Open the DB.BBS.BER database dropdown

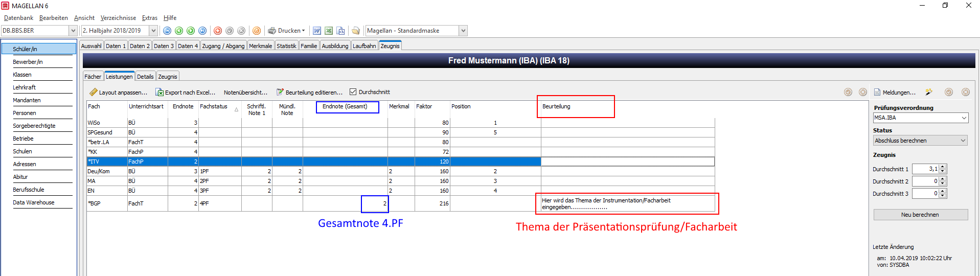point(73,31)
